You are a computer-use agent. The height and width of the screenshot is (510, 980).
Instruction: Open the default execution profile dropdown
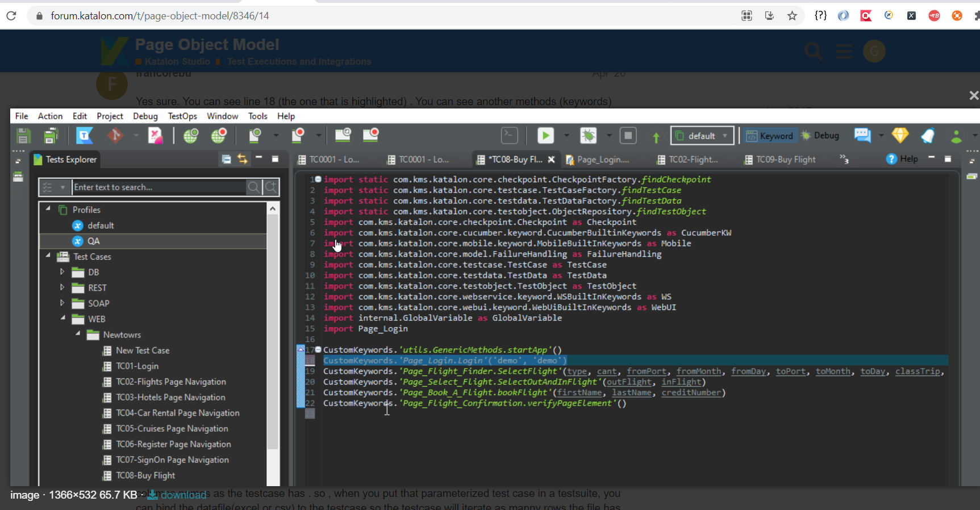[x=702, y=136]
